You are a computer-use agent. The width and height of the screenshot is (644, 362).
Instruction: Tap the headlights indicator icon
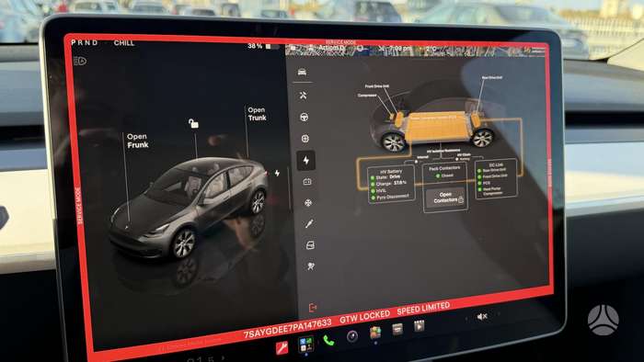[80, 61]
